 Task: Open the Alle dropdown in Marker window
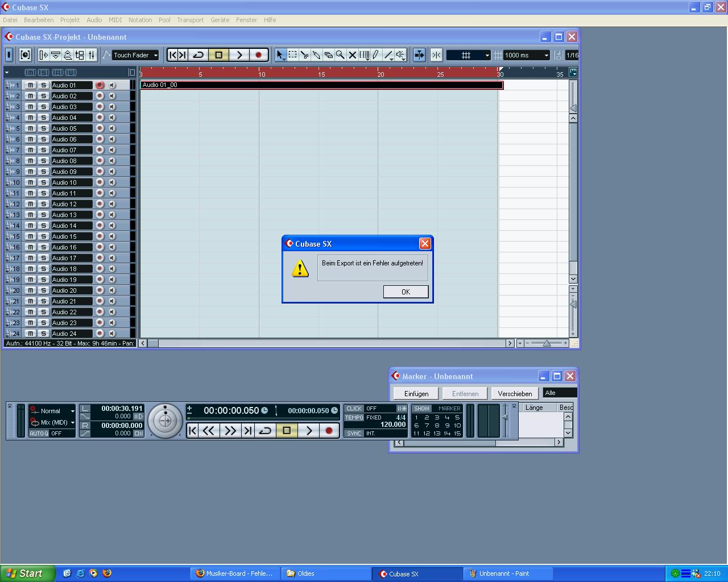560,393
